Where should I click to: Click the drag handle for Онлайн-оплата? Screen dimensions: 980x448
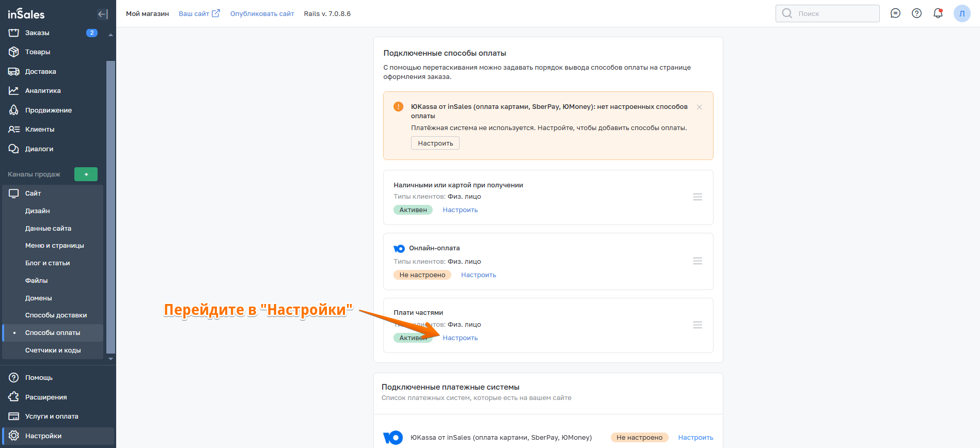697,261
